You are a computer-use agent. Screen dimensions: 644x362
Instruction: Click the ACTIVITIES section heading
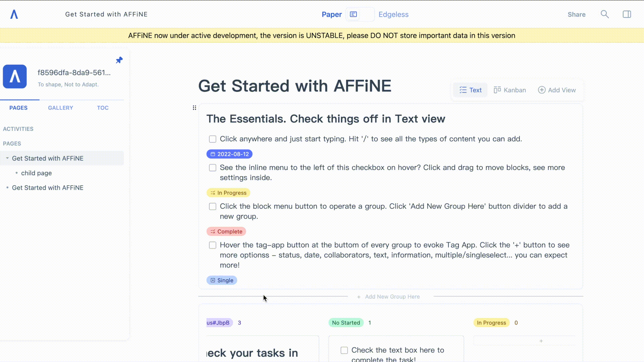18,129
